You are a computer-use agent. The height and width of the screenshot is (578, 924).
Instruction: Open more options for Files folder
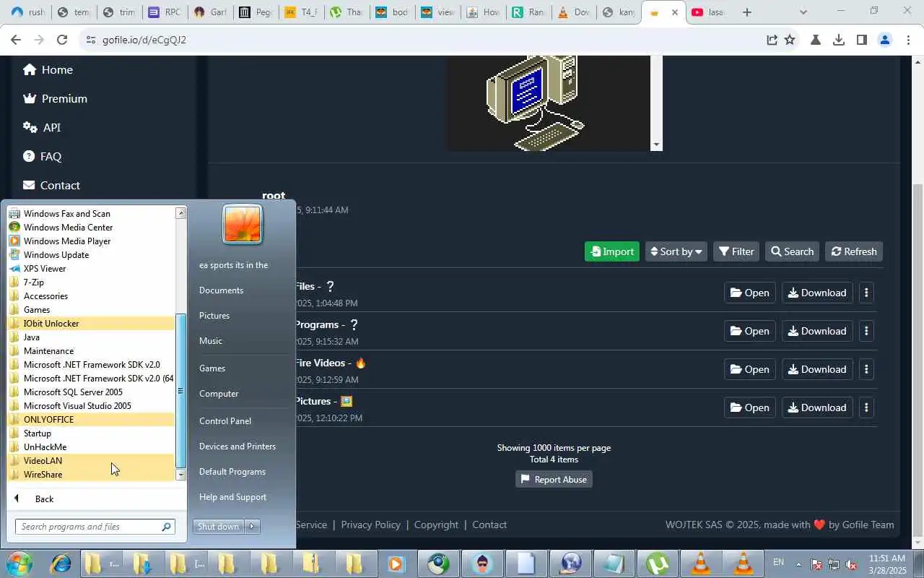[866, 293]
